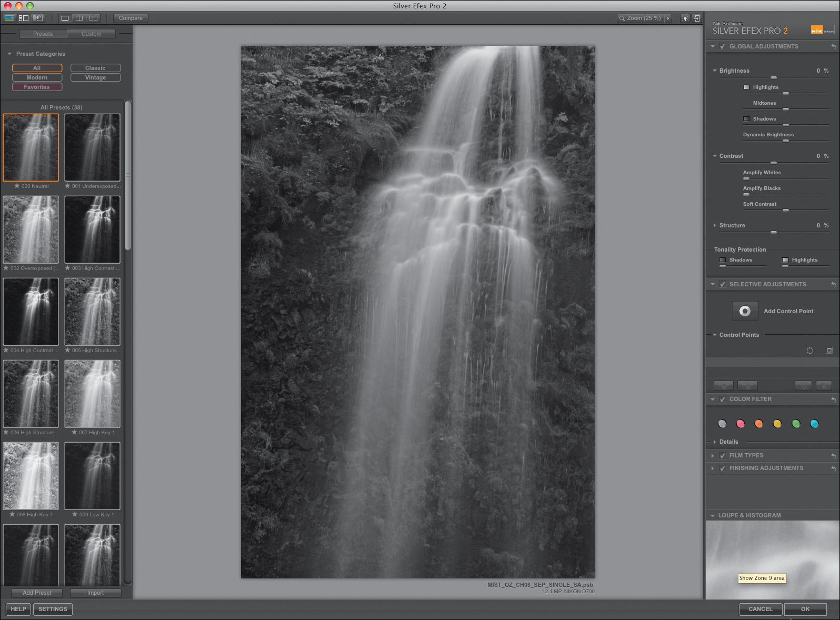Star the 007 High Key 1 preset

pos(74,432)
